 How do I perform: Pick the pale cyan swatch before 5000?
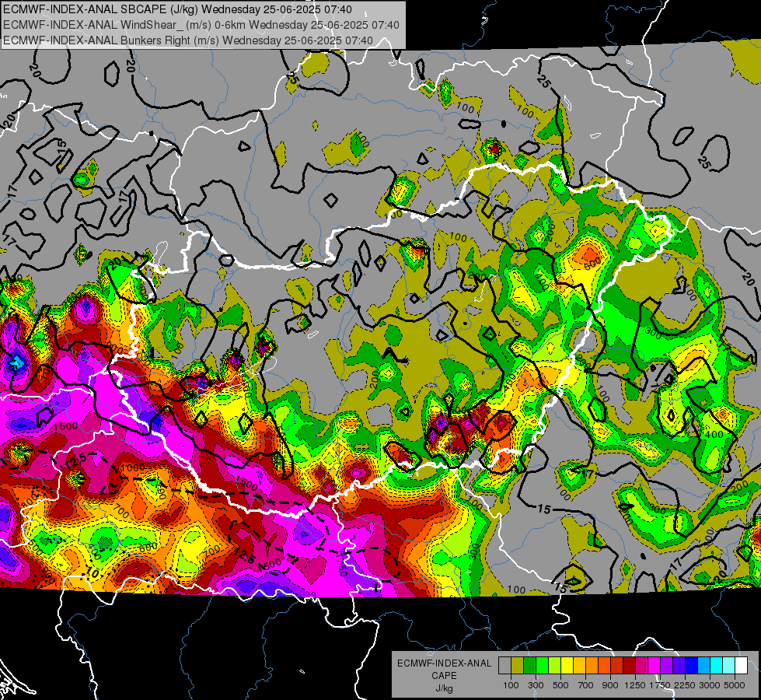729,665
